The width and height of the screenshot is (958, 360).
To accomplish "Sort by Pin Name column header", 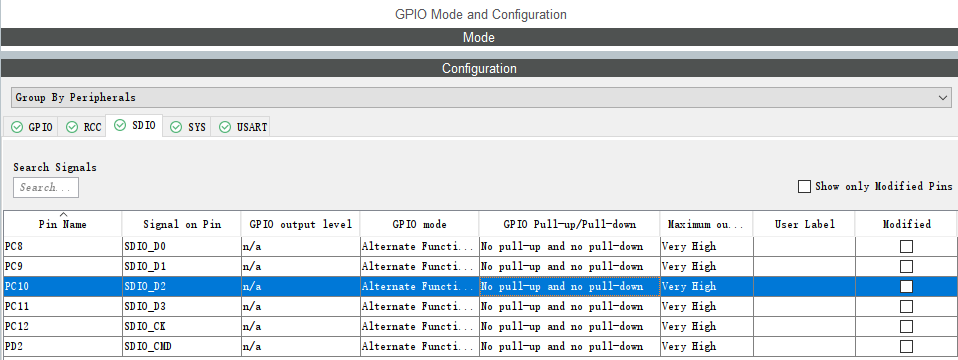I will tap(63, 224).
